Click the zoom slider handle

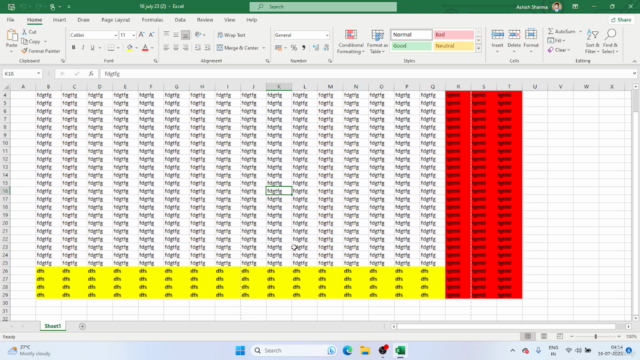tap(596, 336)
